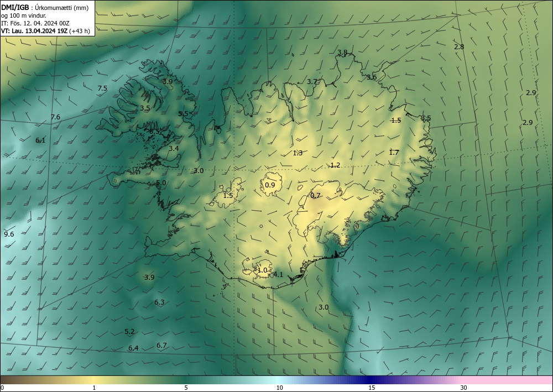553x392 pixels.
Task: Select the "VT: Lau. 13.04.2024 19Z" valid time
Action: click(34, 31)
